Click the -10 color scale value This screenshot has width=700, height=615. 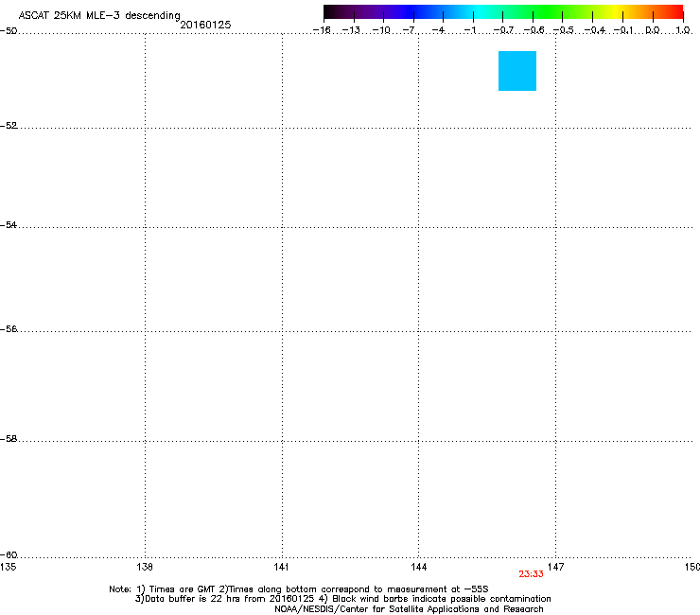point(381,30)
